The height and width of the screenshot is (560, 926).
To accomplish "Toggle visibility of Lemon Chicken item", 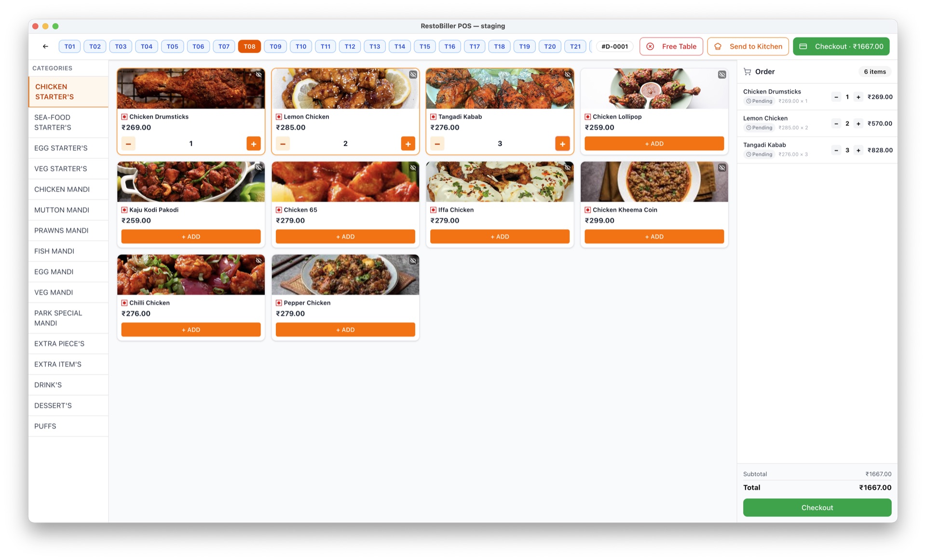I will tap(413, 75).
